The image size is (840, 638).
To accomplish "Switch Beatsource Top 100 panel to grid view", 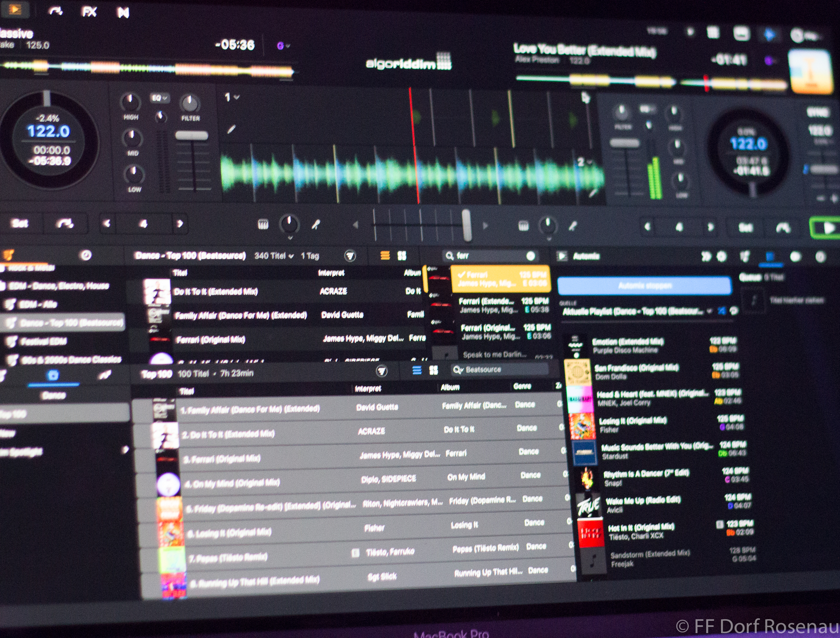I will 434,371.
